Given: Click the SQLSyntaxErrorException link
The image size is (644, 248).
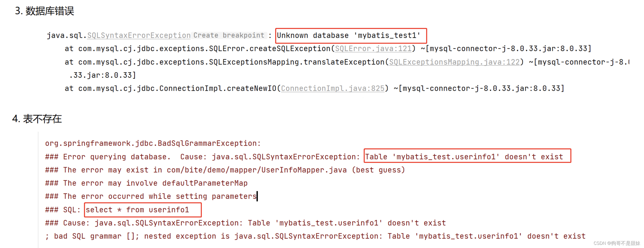Looking at the screenshot, I should (x=139, y=35).
